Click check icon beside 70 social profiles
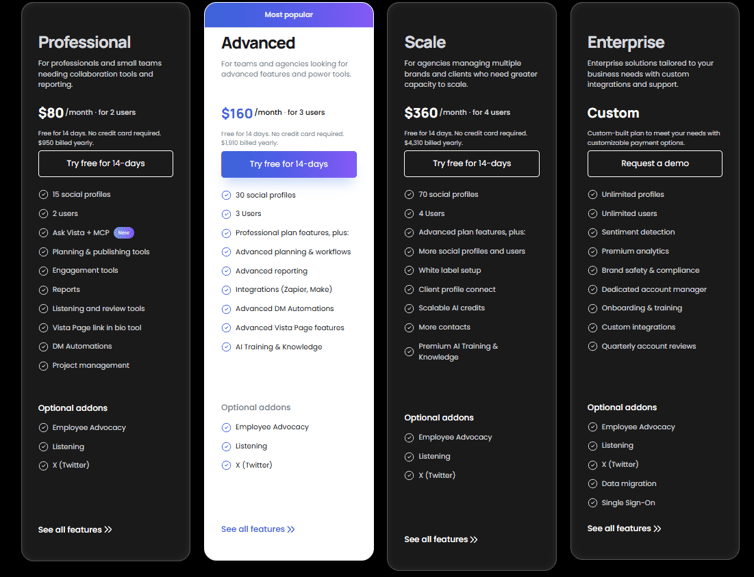 tap(409, 194)
